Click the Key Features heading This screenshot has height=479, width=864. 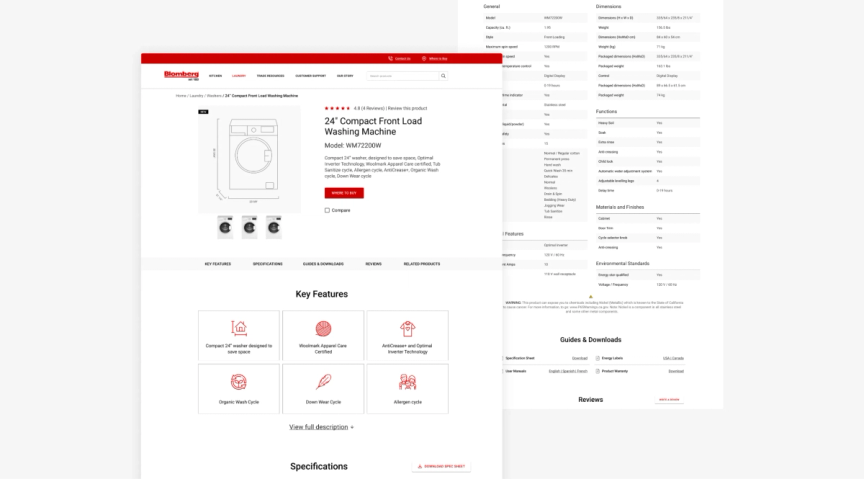coord(322,294)
